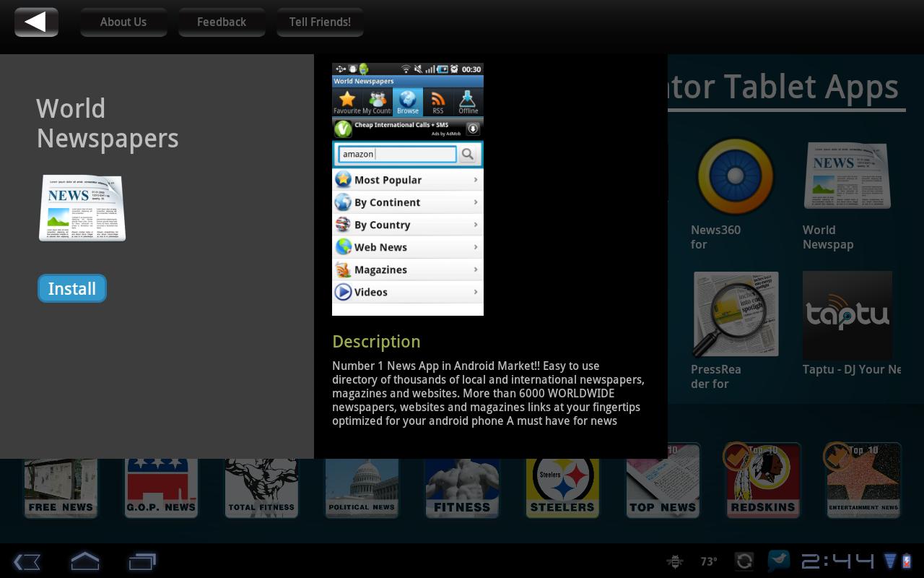Open the World Newspapers screenshot preview
This screenshot has width=924, height=578.
click(x=408, y=189)
